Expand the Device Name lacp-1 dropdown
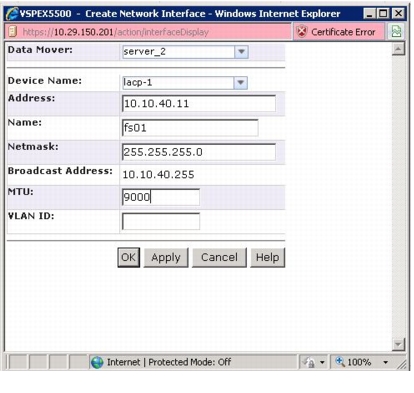The image size is (414, 393). (241, 82)
